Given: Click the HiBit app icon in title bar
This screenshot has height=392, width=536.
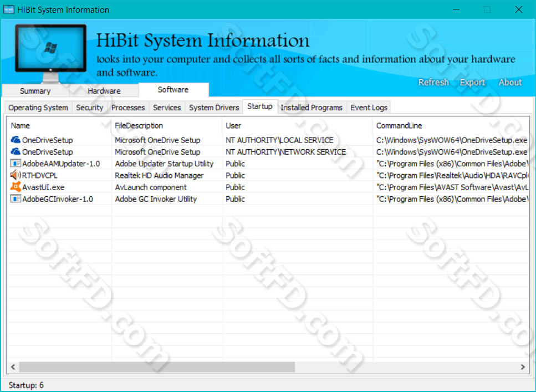Looking at the screenshot, I should [8, 9].
